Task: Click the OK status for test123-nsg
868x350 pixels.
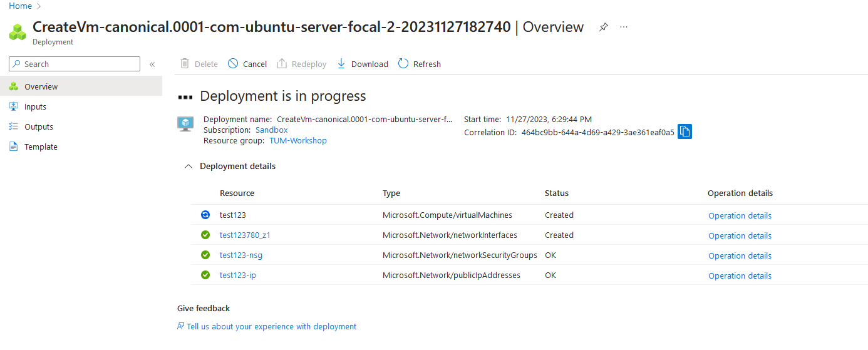Action: [x=550, y=255]
